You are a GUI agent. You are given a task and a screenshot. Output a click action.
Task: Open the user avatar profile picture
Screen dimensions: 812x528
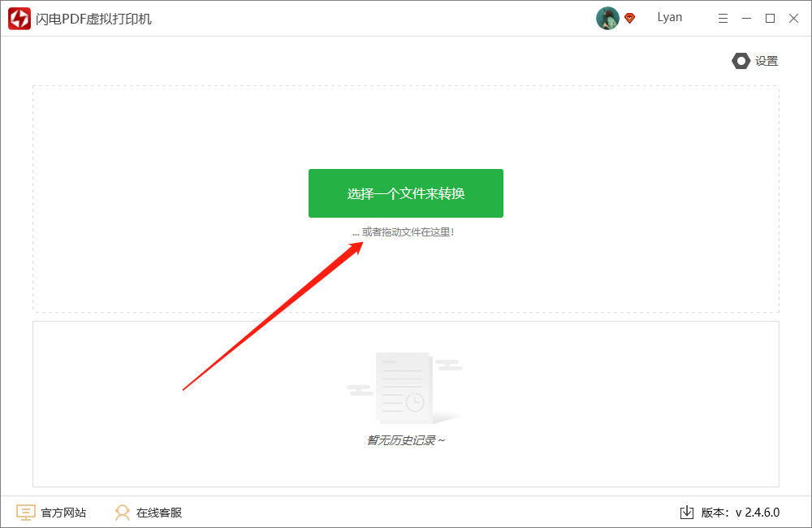[x=607, y=18]
